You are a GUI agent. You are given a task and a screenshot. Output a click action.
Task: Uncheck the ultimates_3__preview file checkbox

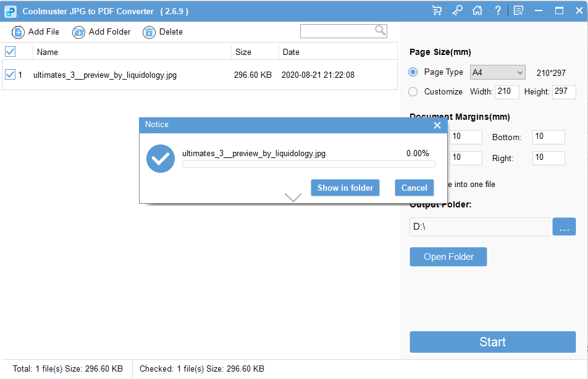[9, 74]
